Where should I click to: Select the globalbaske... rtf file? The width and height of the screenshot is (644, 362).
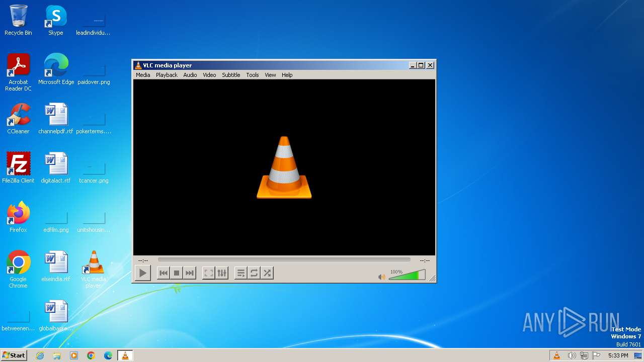56,316
